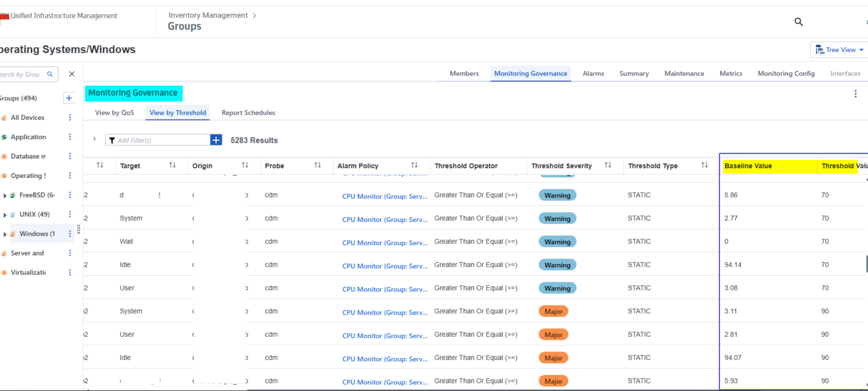
Task: Expand the FreeBSD tree node
Action: pyautogui.click(x=5, y=195)
